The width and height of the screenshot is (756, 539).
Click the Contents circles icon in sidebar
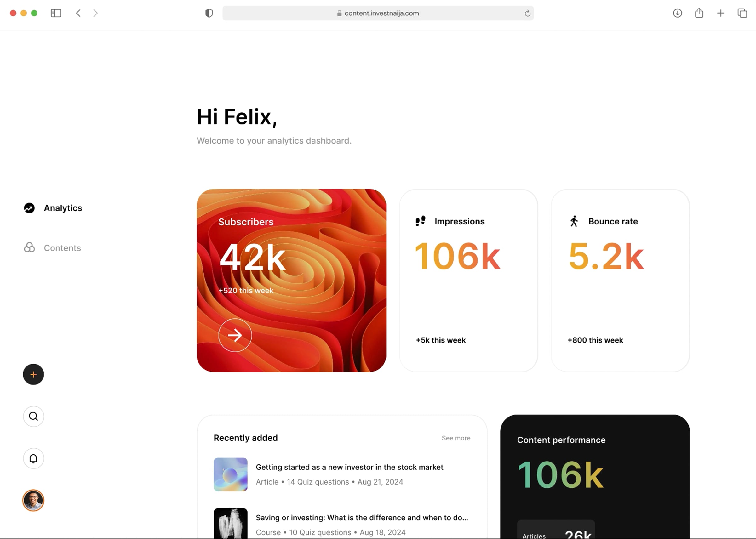[29, 247]
